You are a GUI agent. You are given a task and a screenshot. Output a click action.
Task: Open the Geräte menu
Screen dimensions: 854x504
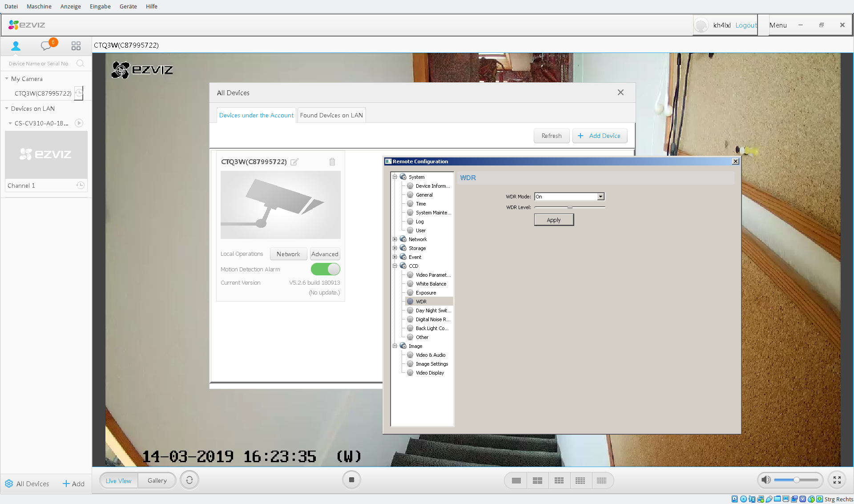128,6
